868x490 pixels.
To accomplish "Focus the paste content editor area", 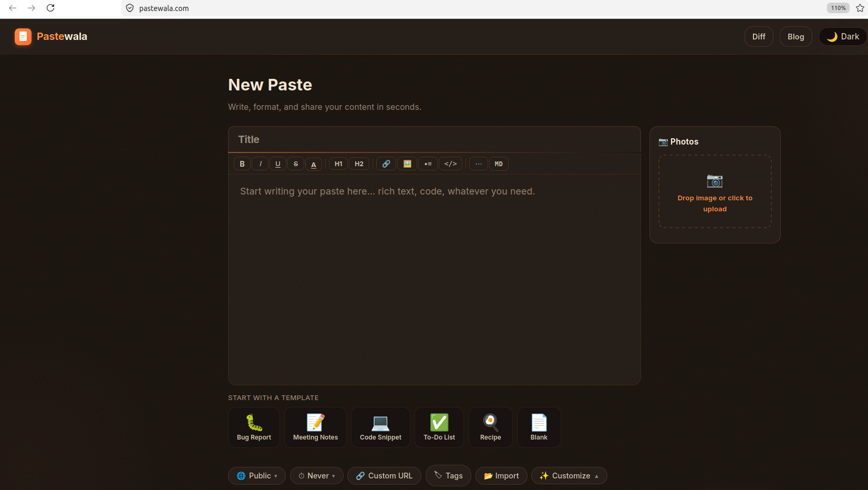I will click(x=435, y=279).
